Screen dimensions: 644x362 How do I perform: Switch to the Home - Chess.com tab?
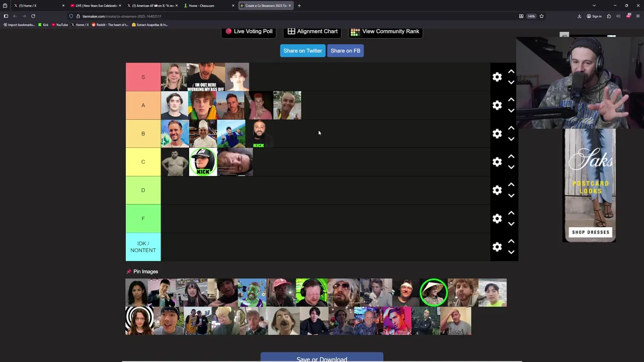pos(209,6)
